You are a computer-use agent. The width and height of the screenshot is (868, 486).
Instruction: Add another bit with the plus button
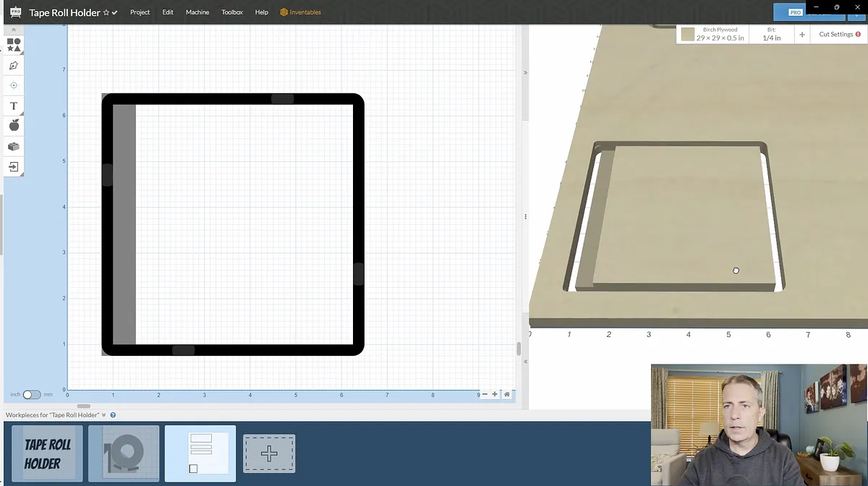tap(802, 35)
